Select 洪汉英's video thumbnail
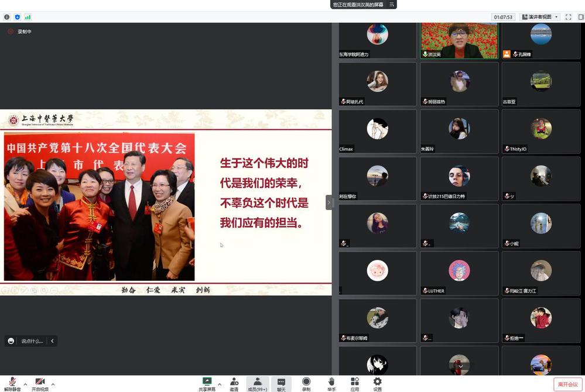Image resolution: width=585 pixels, height=392 pixels. tap(459, 40)
